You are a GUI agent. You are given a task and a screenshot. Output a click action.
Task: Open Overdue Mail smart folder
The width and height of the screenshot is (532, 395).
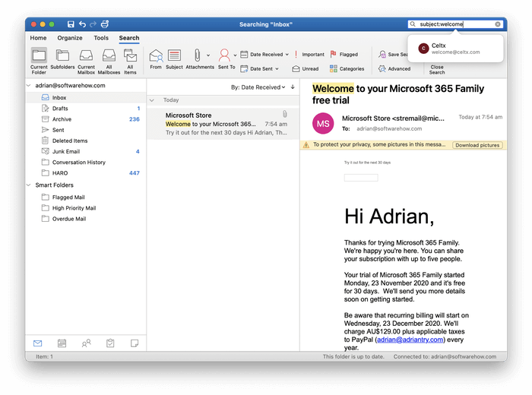87,219
